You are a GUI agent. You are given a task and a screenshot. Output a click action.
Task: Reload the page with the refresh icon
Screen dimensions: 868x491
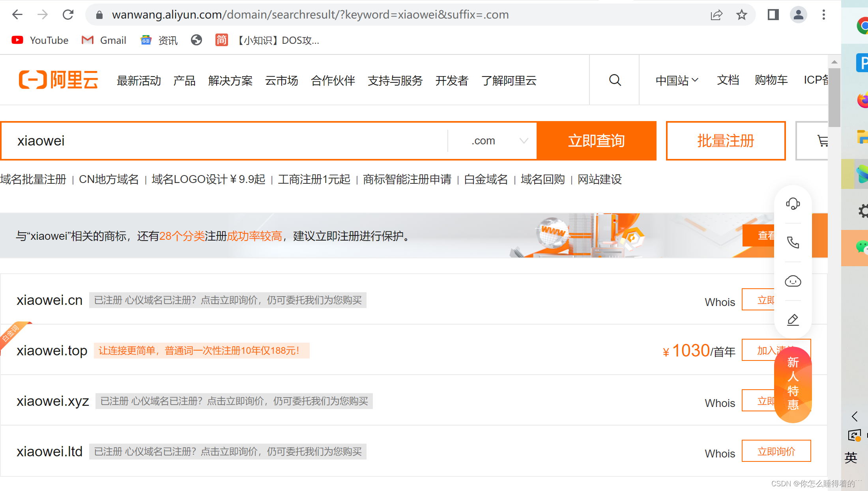tap(68, 15)
